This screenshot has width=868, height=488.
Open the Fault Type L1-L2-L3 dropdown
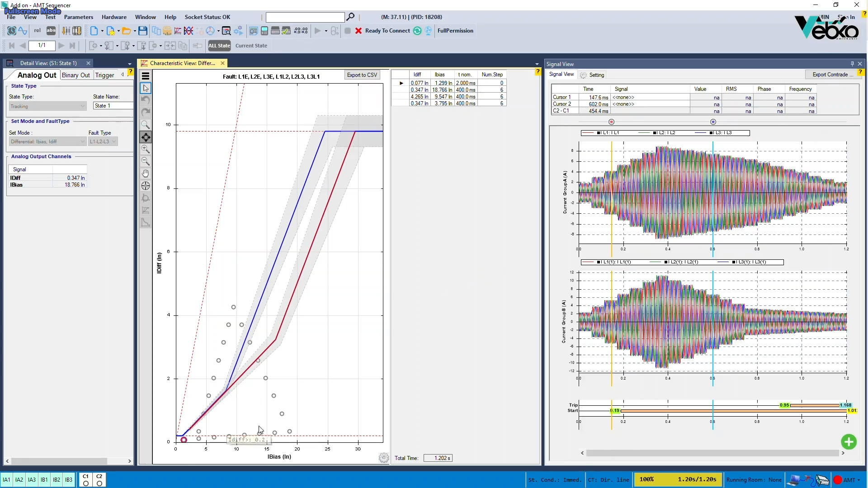[x=103, y=141]
